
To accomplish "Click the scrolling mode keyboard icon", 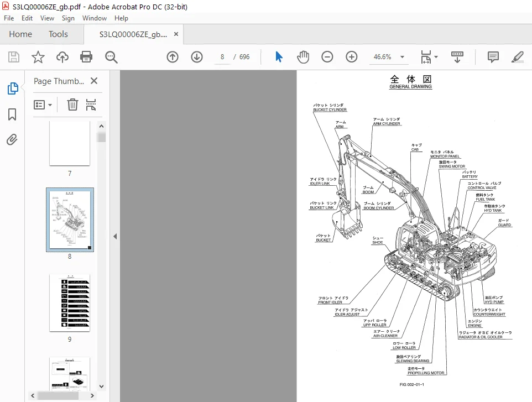I will [457, 57].
